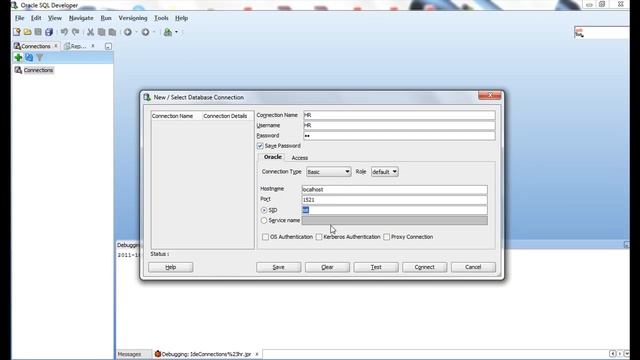This screenshot has width=640, height=360.
Task: Click the Connection Name input field
Action: [399, 115]
